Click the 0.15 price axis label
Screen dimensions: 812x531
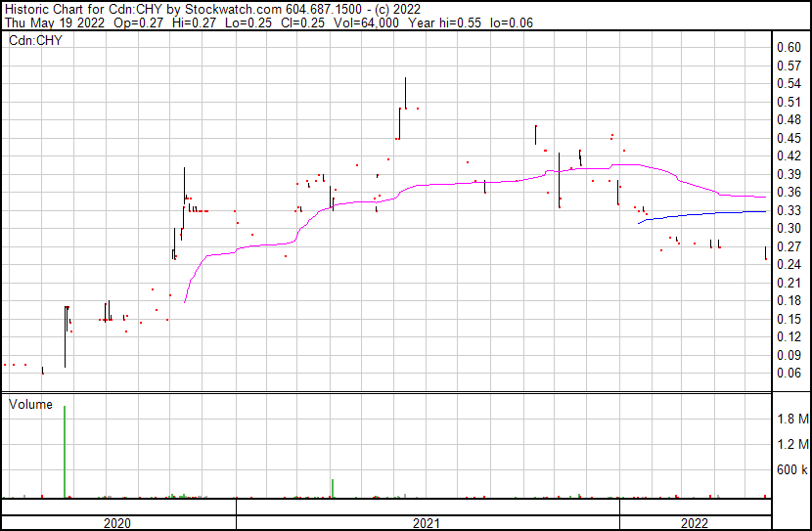789,319
